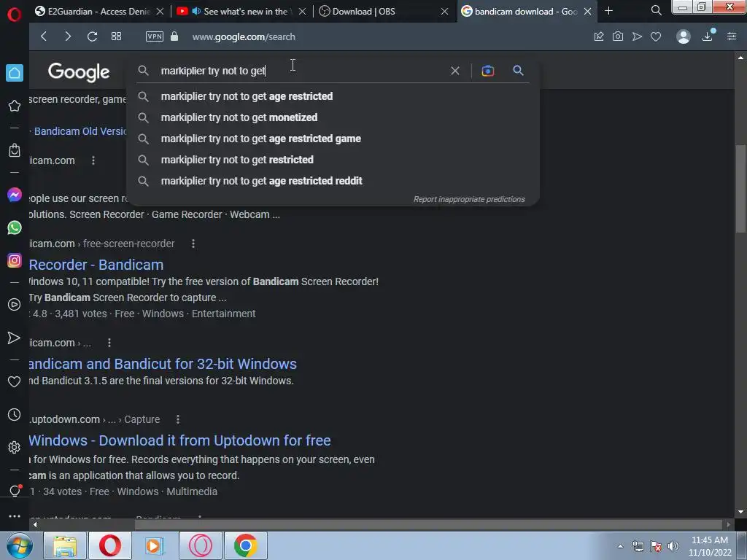Image resolution: width=747 pixels, height=560 pixels.
Task: Open the Opera main menu logo
Action: 15,15
